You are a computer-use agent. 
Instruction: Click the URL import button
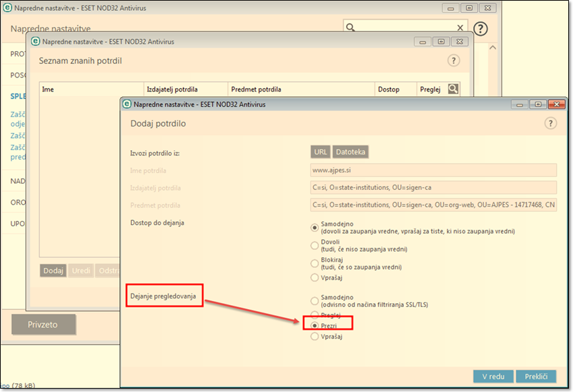coord(321,152)
